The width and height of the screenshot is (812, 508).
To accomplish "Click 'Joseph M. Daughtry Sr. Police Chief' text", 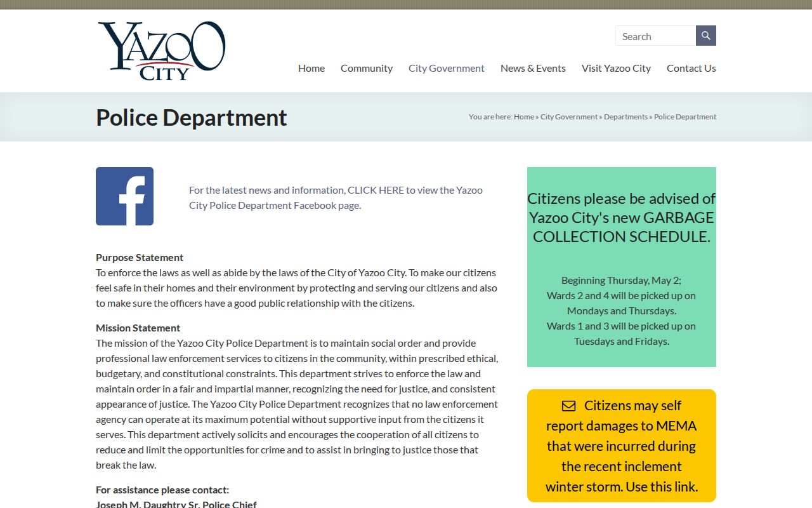I will (176, 504).
